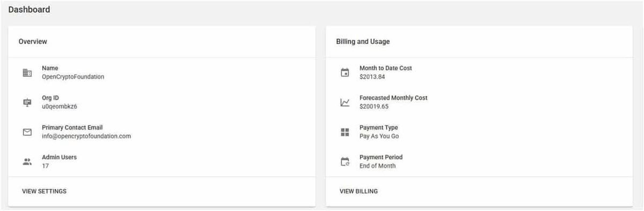Click the End of Month value
This screenshot has height=211, width=644.
coord(377,166)
